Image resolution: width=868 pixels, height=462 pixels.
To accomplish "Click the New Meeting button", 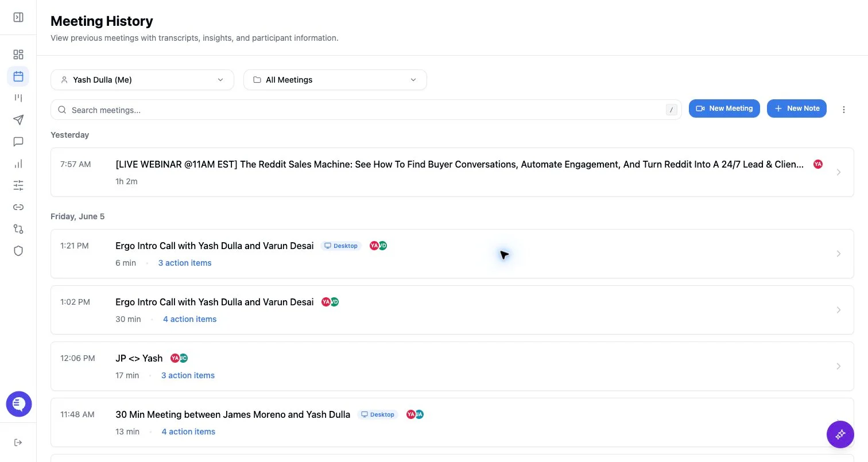I will click(724, 108).
